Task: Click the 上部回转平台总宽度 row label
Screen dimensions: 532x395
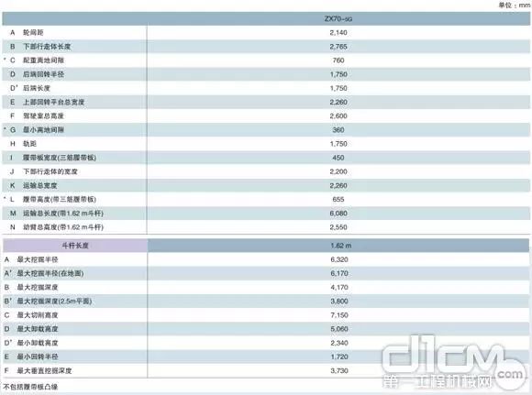Action: click(53, 102)
